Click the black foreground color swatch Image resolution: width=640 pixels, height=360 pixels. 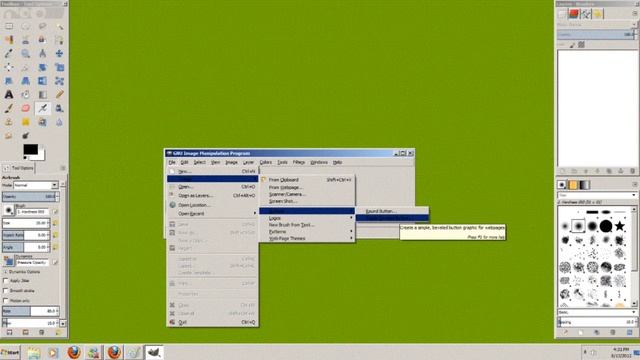30,149
